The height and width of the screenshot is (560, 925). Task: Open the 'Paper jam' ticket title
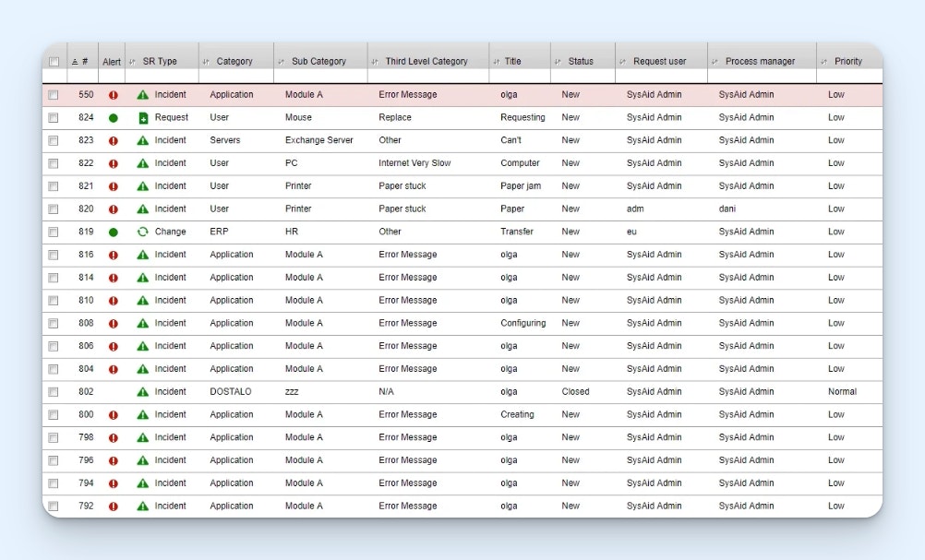click(x=520, y=186)
